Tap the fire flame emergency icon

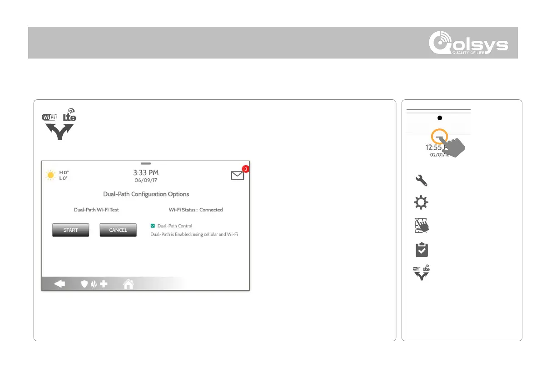[x=94, y=284]
